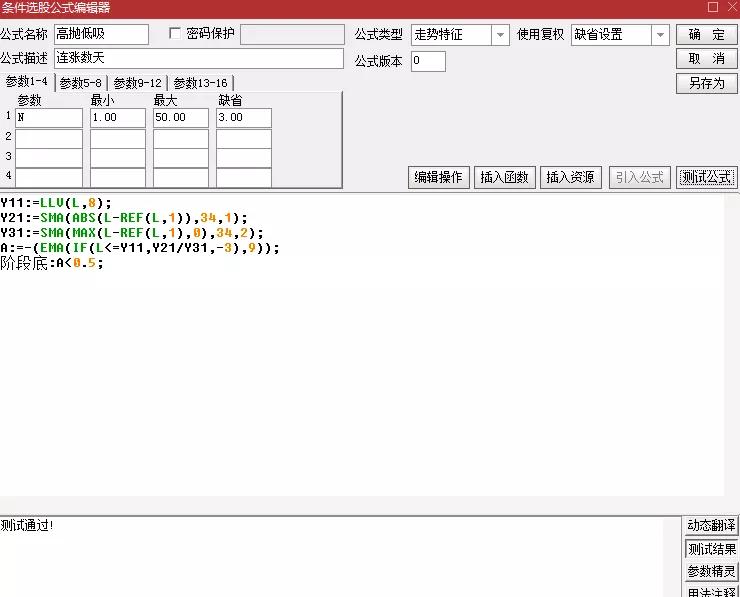Image resolution: width=740 pixels, height=597 pixels.
Task: Toggle the 密码保护 checkbox
Action: [175, 34]
